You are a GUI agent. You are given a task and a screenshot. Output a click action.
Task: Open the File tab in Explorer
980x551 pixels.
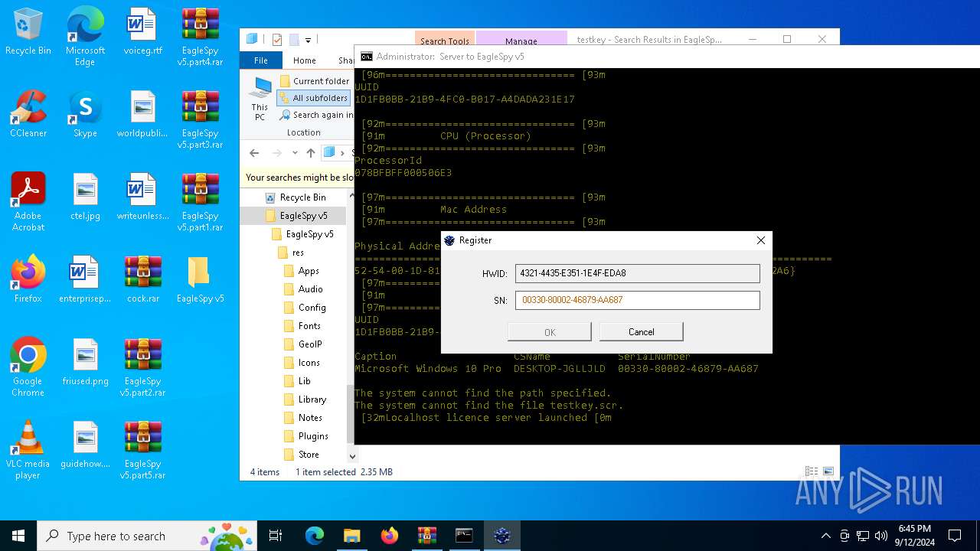click(x=261, y=60)
